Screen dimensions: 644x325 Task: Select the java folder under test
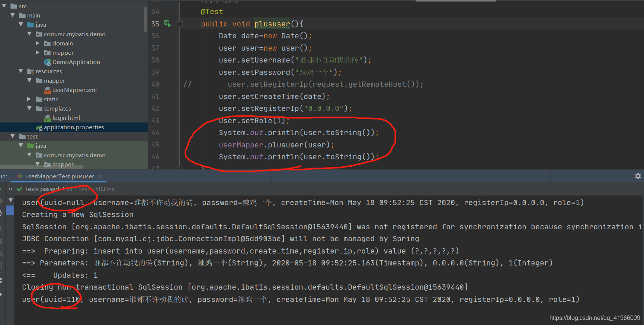tap(41, 146)
